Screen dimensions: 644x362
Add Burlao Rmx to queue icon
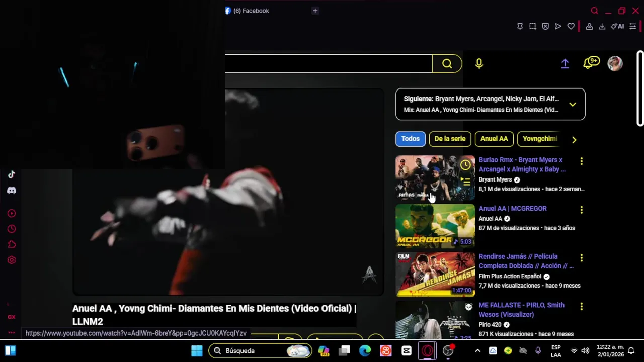pos(465,182)
